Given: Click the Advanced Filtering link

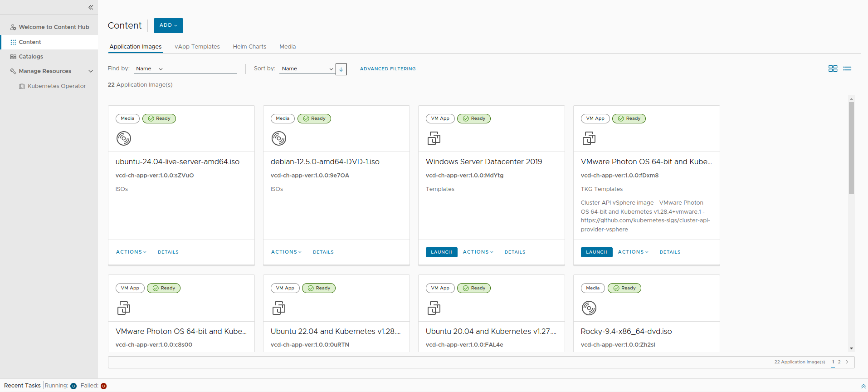Looking at the screenshot, I should (388, 69).
